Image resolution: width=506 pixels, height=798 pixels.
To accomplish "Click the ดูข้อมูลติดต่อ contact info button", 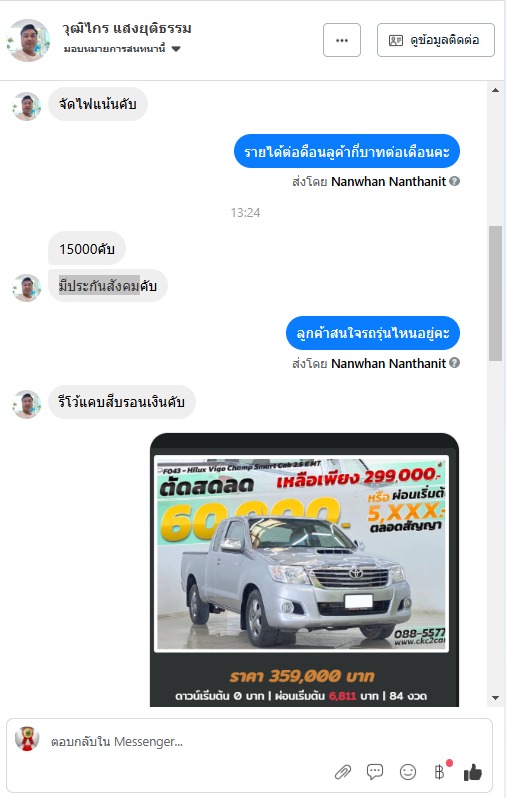I will [436, 40].
